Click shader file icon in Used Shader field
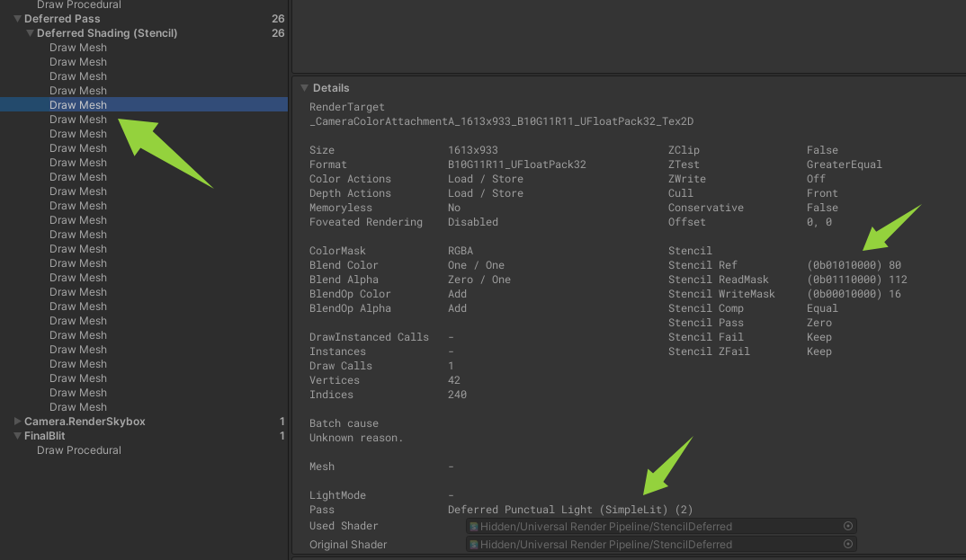Viewport: 966px width, 560px height. pos(474,527)
